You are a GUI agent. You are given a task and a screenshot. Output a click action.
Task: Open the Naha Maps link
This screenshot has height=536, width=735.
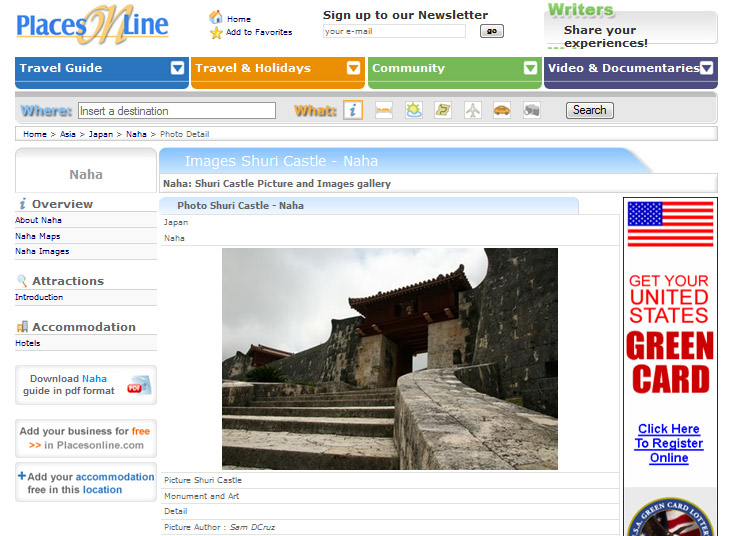[x=38, y=236]
